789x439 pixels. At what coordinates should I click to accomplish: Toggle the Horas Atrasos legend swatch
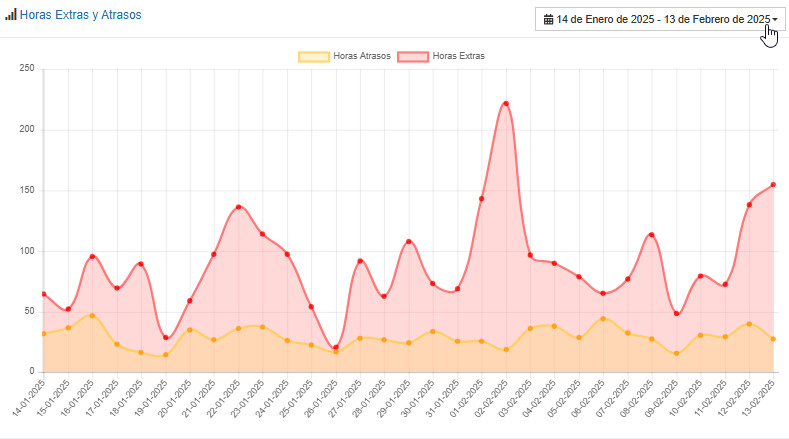point(314,56)
